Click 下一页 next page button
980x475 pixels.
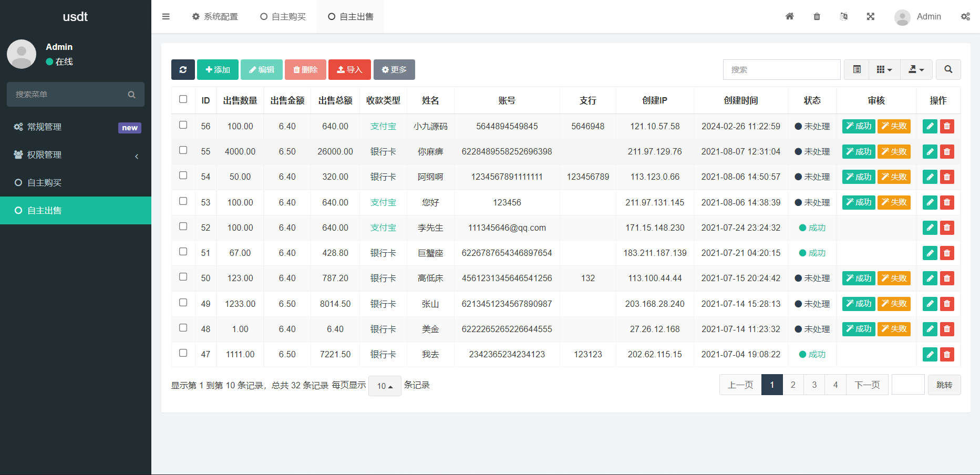pyautogui.click(x=867, y=385)
